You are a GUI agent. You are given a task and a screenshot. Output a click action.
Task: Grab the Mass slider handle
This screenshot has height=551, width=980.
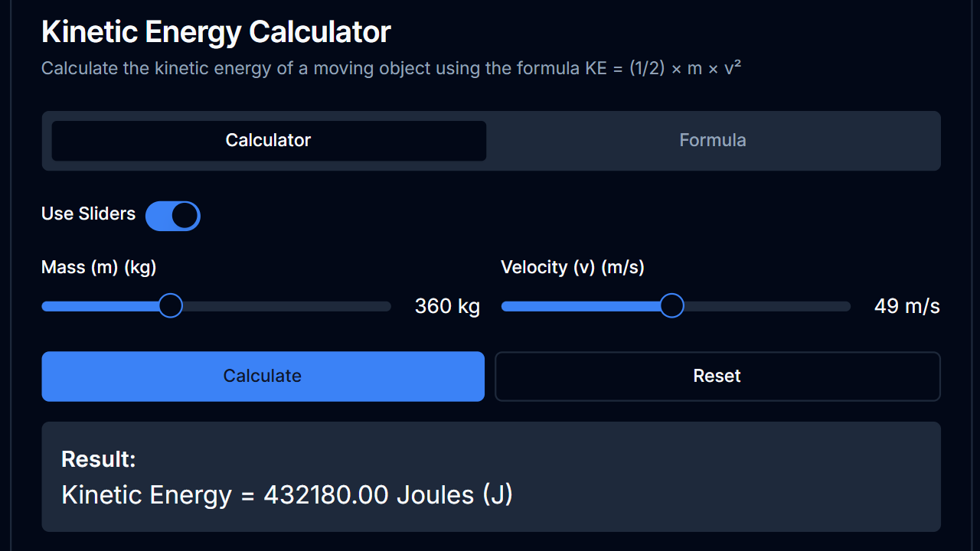(x=170, y=305)
